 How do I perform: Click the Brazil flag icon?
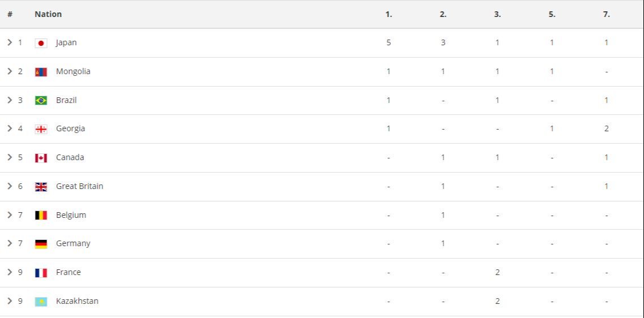pos(41,101)
